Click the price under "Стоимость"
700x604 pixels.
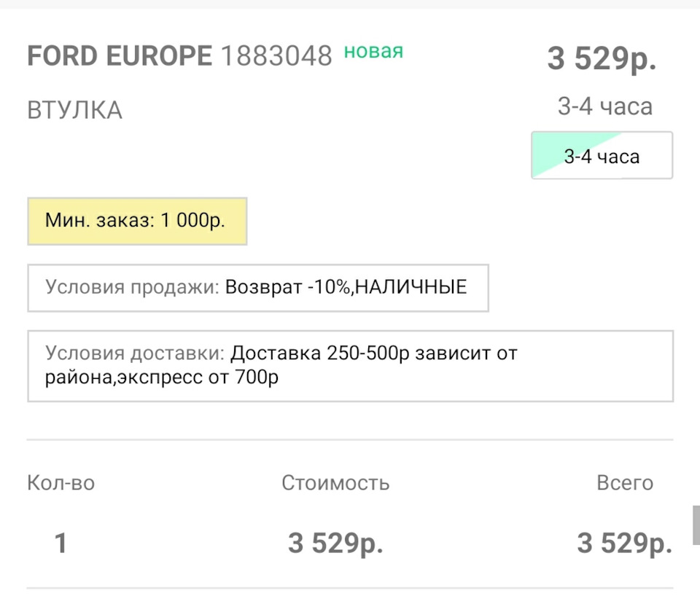click(335, 543)
